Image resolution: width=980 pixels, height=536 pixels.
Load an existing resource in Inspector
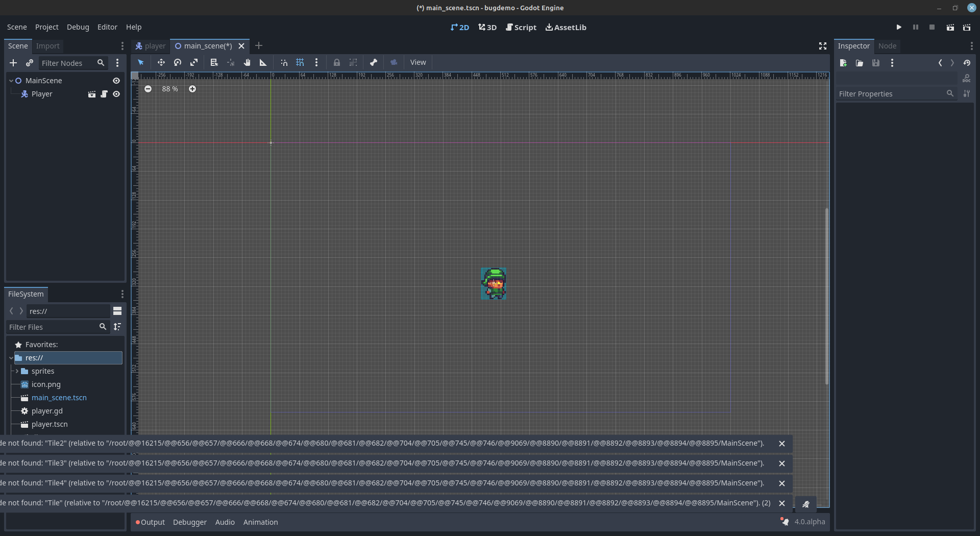860,63
